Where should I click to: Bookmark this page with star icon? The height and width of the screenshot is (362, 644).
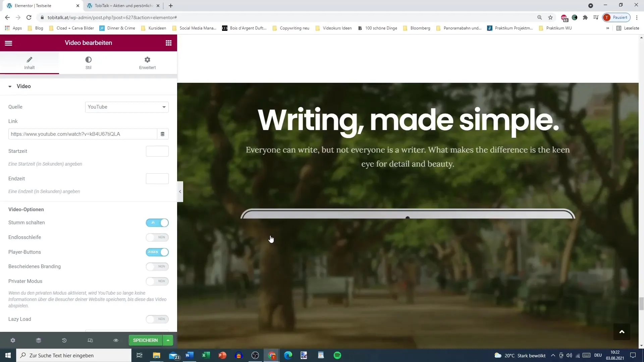click(550, 17)
